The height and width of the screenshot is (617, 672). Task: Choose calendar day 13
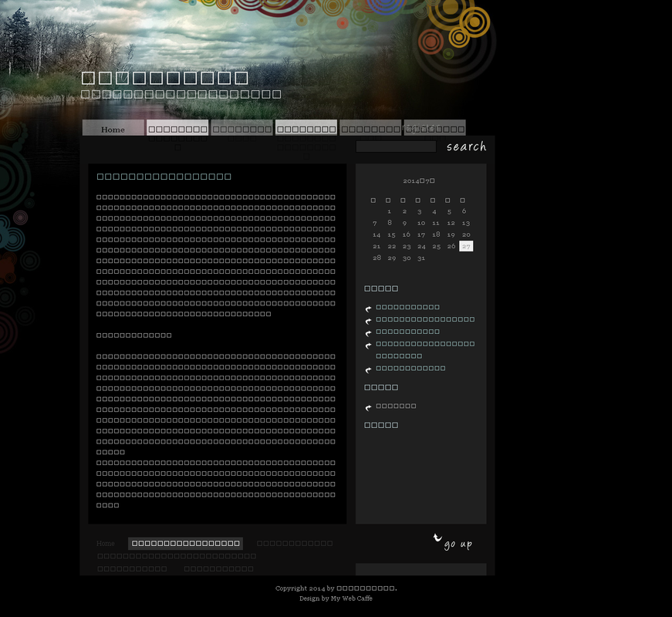tap(466, 223)
